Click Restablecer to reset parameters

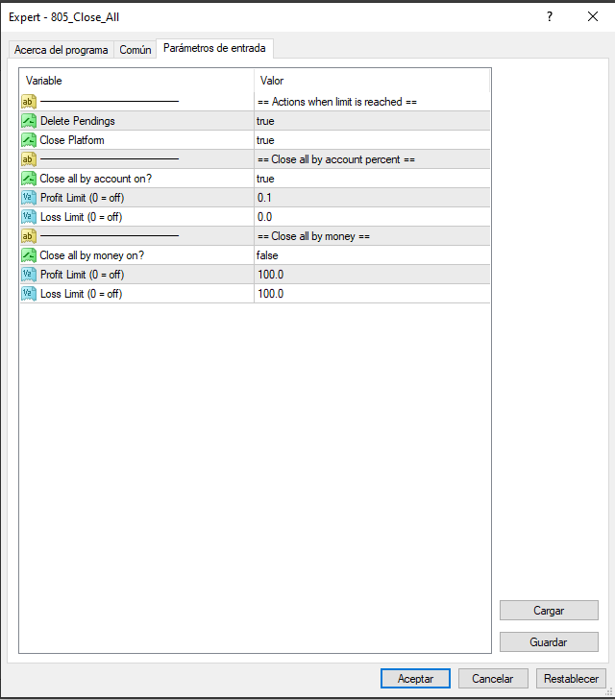point(571,679)
